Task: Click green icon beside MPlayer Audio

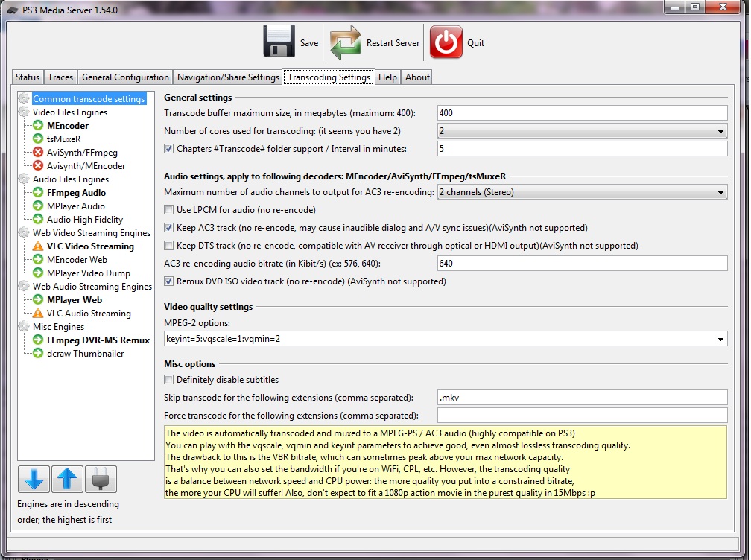Action: tap(38, 206)
